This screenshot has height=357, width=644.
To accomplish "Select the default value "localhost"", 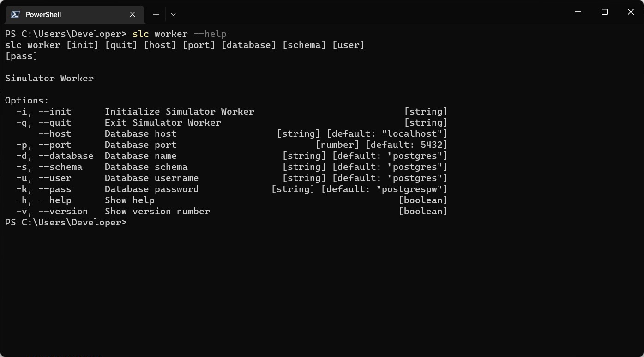I will [x=413, y=133].
